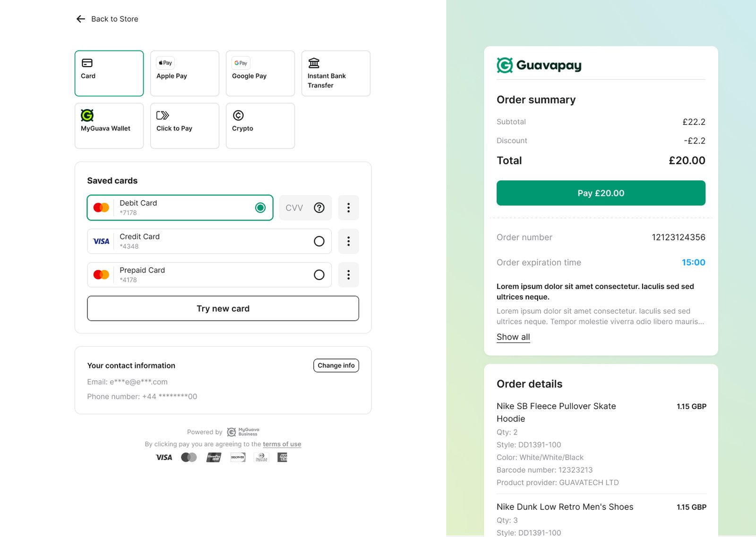Select the Prepaid Card *4178 radio
This screenshot has width=756, height=537.
point(319,275)
